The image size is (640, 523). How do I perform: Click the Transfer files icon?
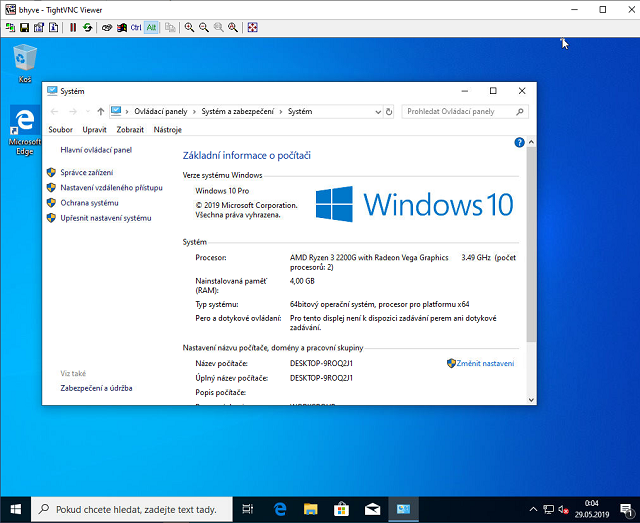coord(170,28)
